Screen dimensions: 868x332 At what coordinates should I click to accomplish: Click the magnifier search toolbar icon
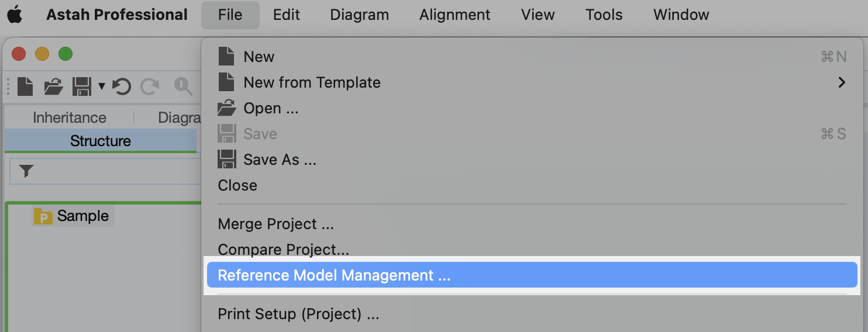click(183, 87)
